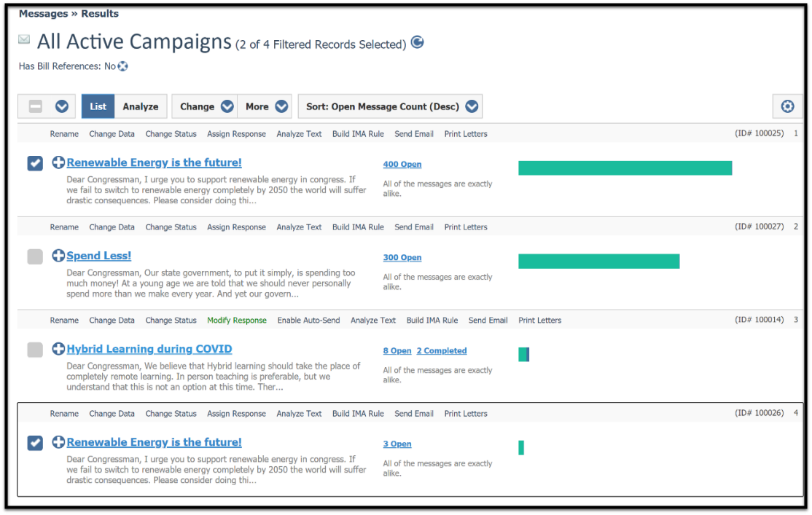812x515 pixels.
Task: Click the (ID# 100026) label
Action: (x=760, y=413)
